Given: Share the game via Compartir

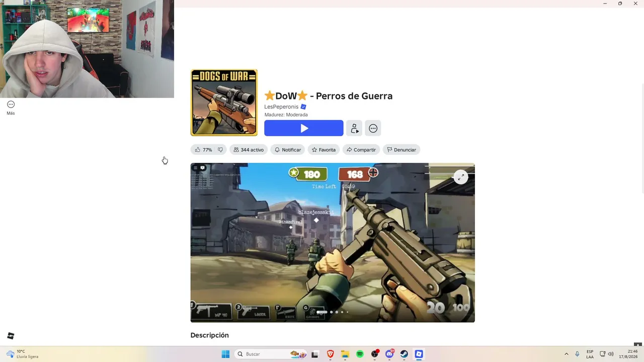Looking at the screenshot, I should pos(361,150).
